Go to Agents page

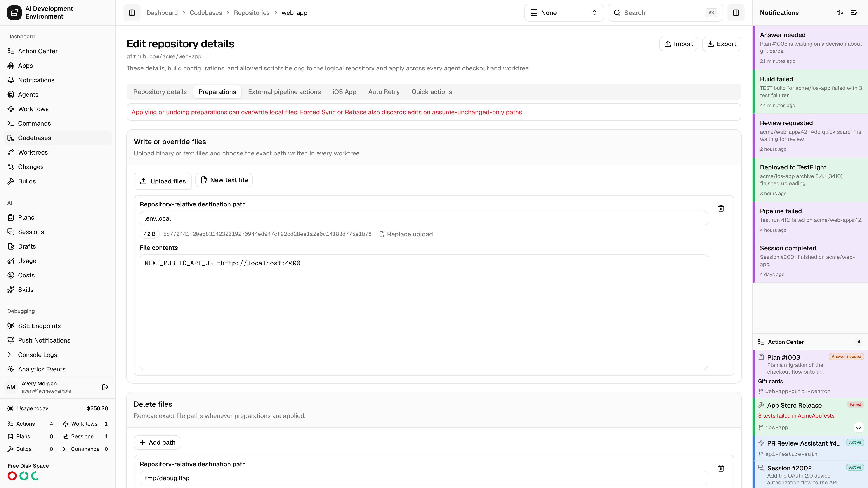point(58,95)
